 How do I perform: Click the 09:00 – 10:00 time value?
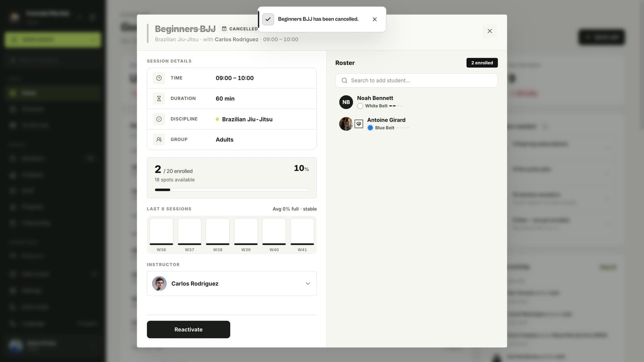point(235,78)
